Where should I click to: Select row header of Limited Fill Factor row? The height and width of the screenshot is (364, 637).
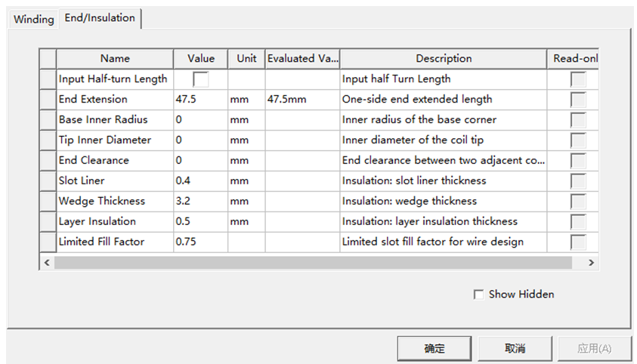(48, 242)
